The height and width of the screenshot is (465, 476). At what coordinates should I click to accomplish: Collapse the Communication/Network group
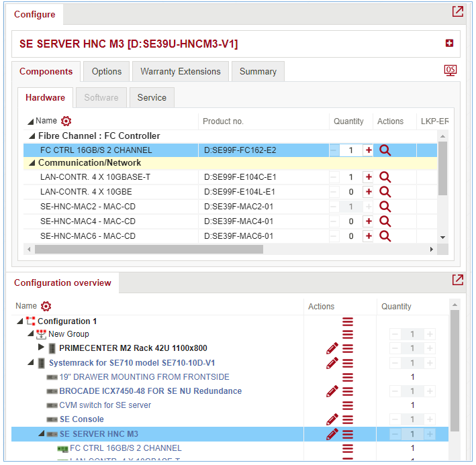31,163
